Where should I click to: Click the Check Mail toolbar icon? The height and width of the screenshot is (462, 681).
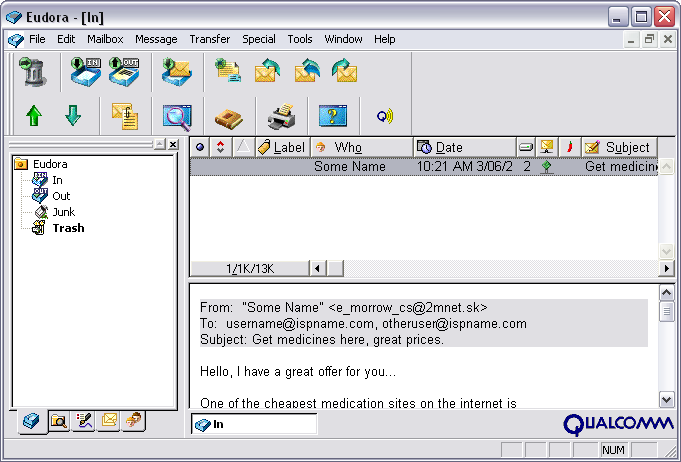coord(177,72)
